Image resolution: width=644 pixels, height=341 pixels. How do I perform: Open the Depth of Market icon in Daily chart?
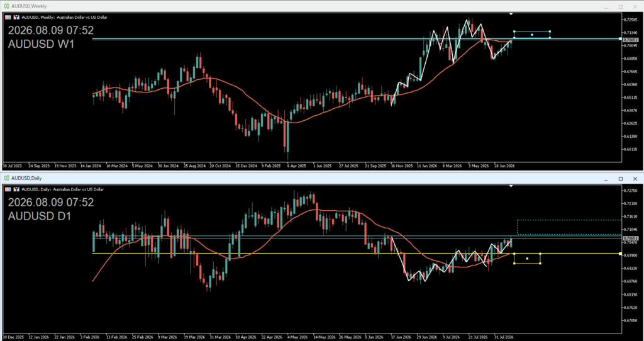pyautogui.click(x=8, y=189)
